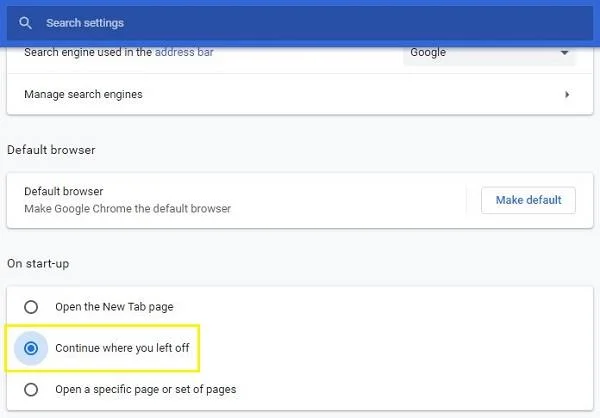Focus the Search settings field
600x418 pixels.
(300, 23)
